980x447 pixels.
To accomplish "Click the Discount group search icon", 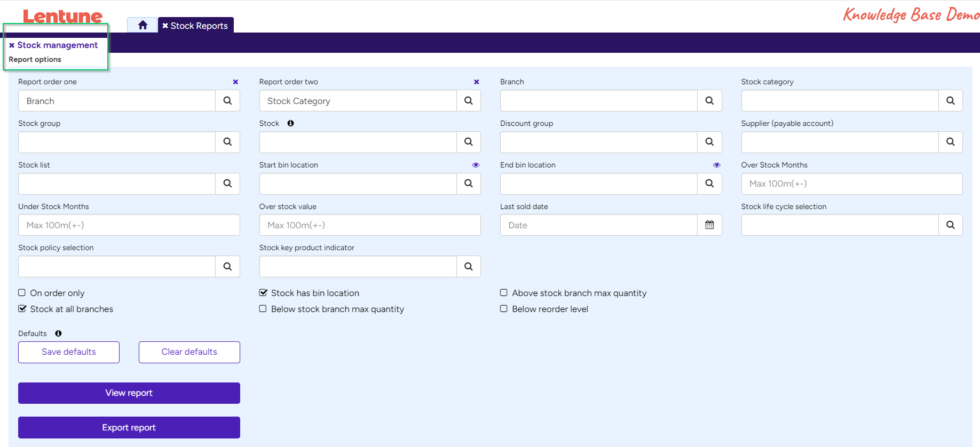I will pos(709,142).
